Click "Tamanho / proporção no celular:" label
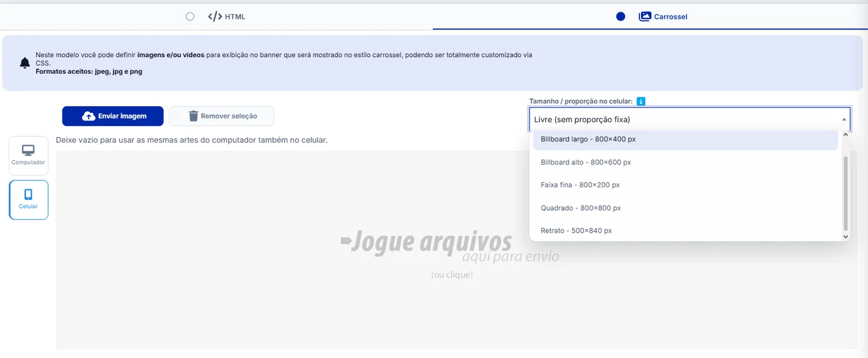This screenshot has height=358, width=868. pos(581,101)
